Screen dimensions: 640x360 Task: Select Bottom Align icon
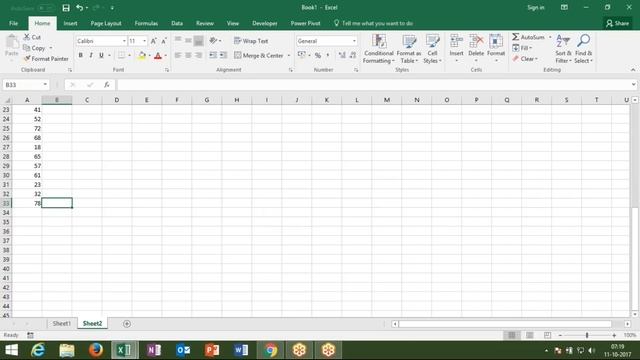tap(198, 40)
